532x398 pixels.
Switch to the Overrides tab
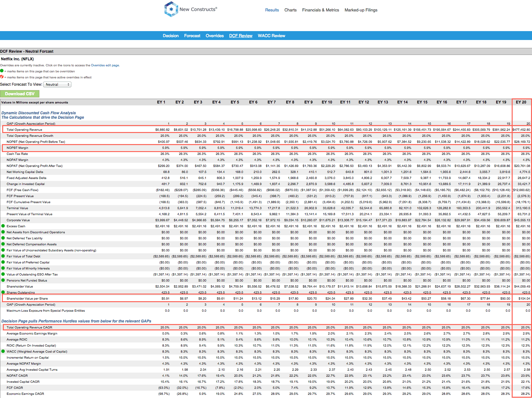coord(215,36)
